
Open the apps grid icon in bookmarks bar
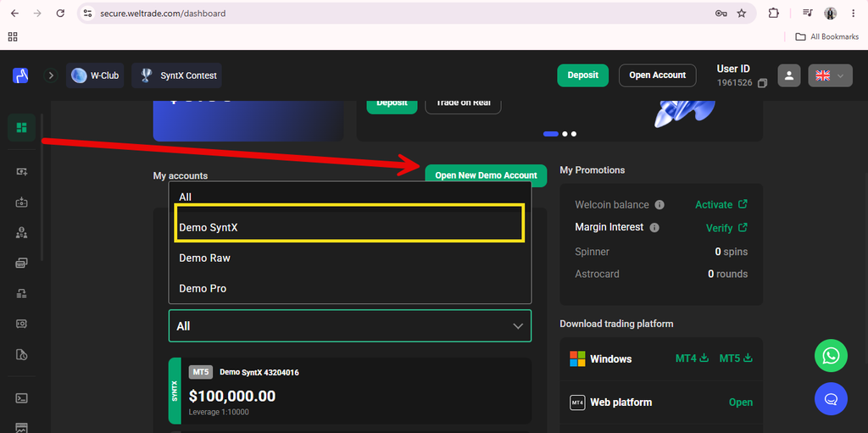(13, 36)
